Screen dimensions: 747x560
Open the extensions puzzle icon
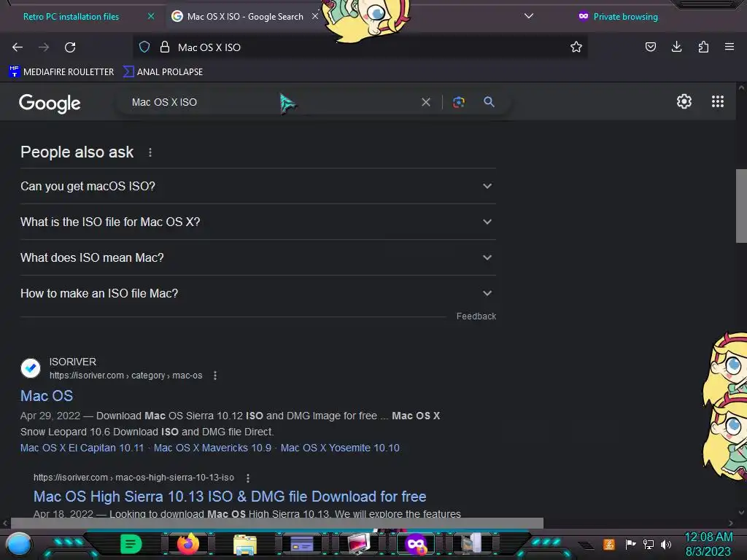703,47
